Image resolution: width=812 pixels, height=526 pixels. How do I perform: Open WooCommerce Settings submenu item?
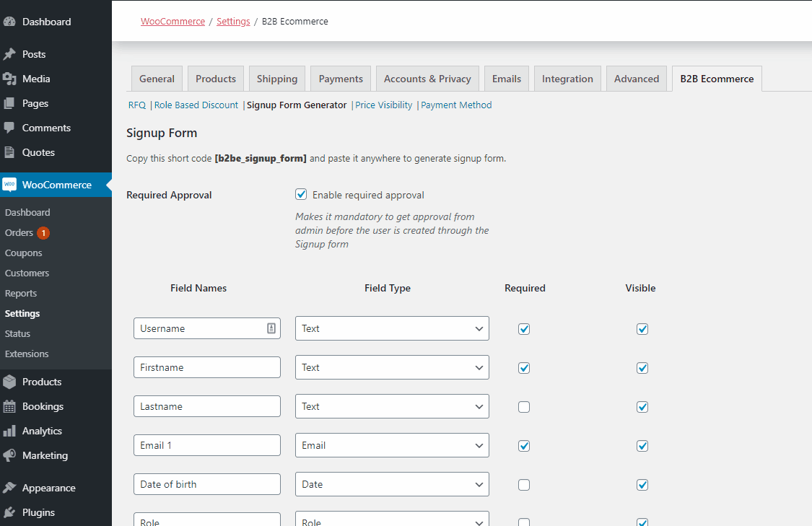coord(22,314)
